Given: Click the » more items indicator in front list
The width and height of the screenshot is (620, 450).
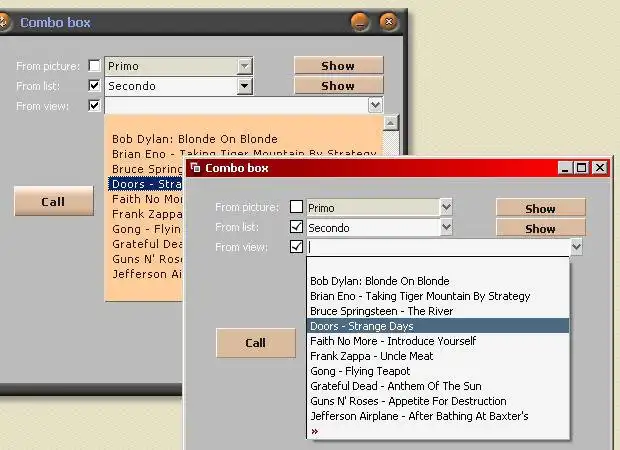Looking at the screenshot, I should tap(315, 431).
